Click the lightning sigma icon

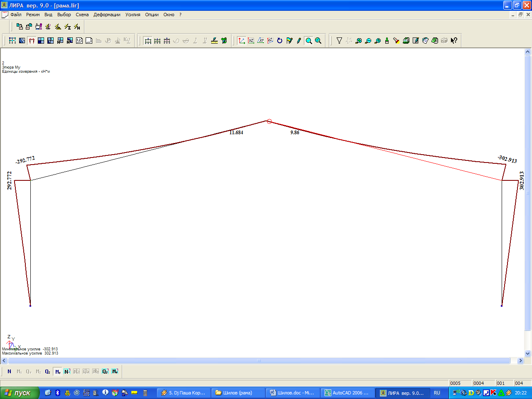[x=67, y=27]
